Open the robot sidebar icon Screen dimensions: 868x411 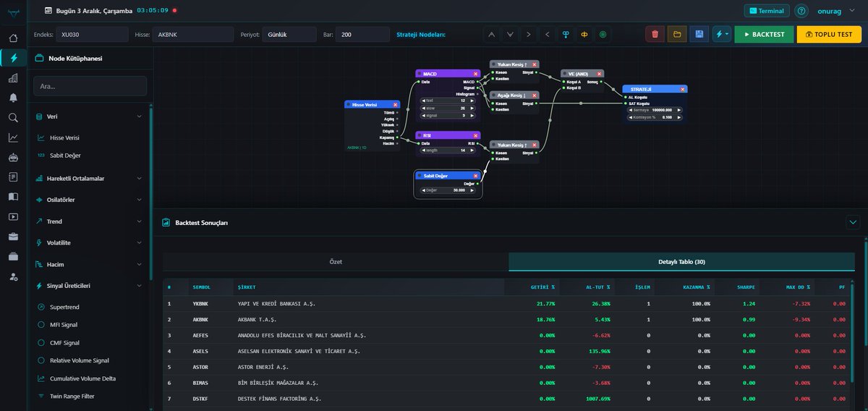click(x=13, y=157)
